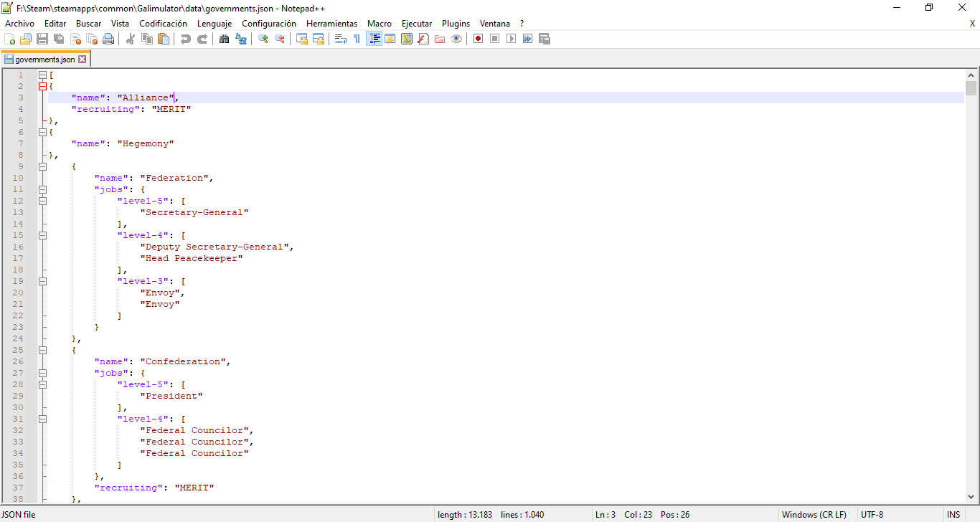Image resolution: width=980 pixels, height=522 pixels.
Task: Open the Archivo menu
Action: (x=19, y=24)
